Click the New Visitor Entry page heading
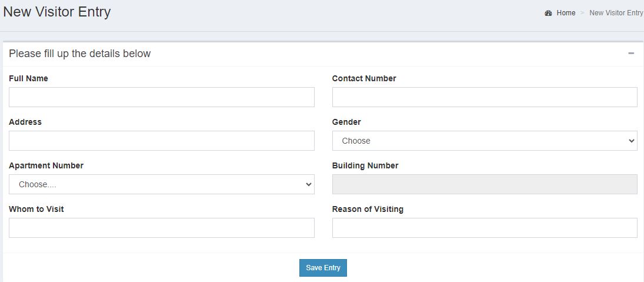The image size is (644, 282). (x=56, y=12)
